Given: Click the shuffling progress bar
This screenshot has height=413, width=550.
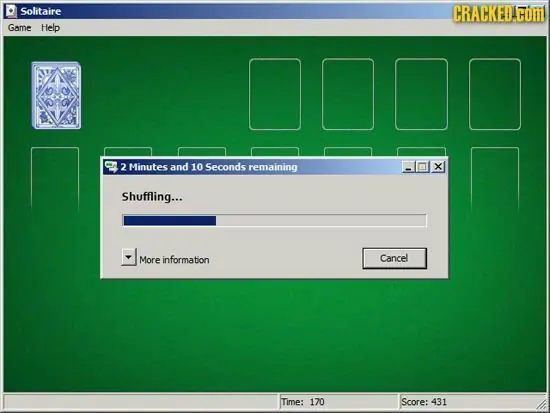Looking at the screenshot, I should (275, 221).
